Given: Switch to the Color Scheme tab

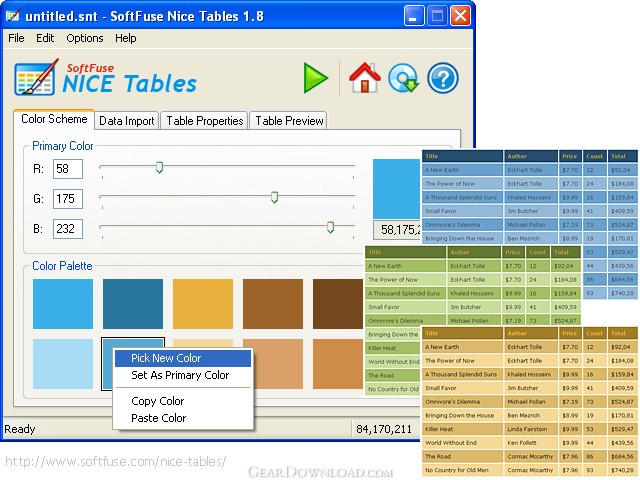Looking at the screenshot, I should point(54,119).
